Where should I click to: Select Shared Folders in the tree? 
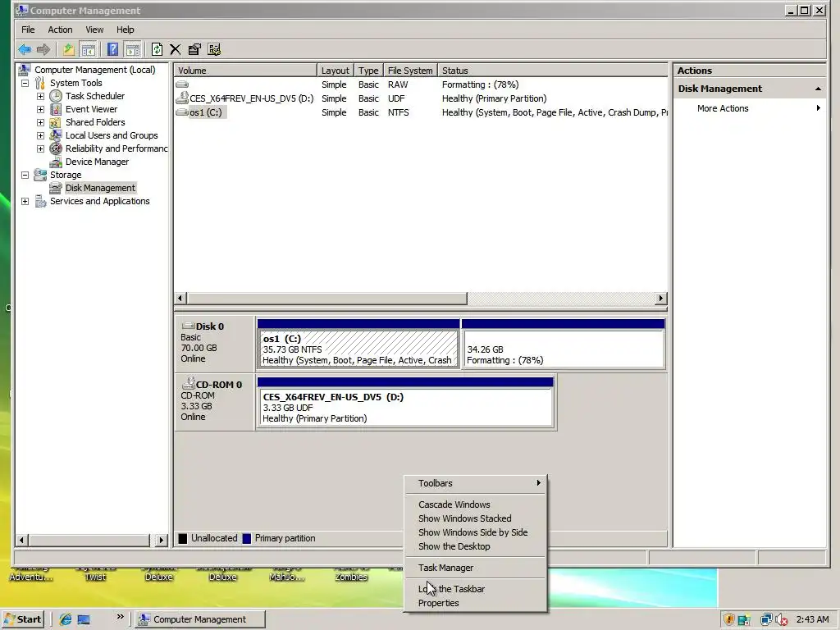click(95, 122)
